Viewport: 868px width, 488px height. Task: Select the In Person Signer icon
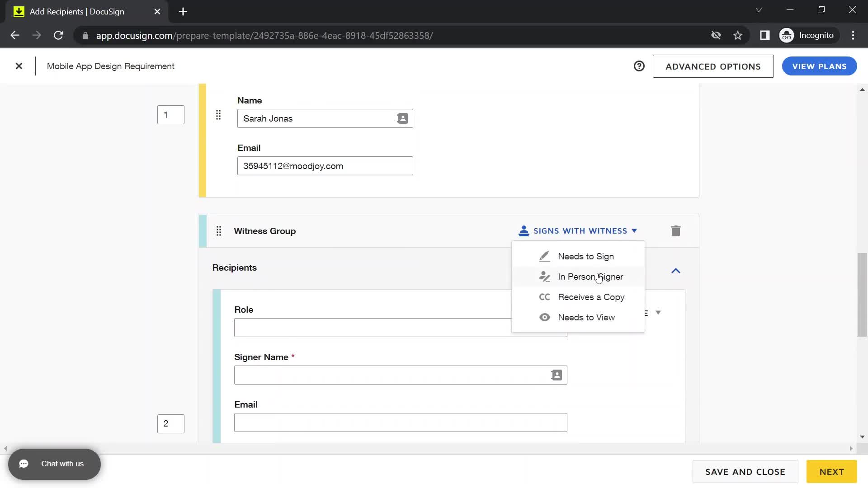(x=543, y=277)
